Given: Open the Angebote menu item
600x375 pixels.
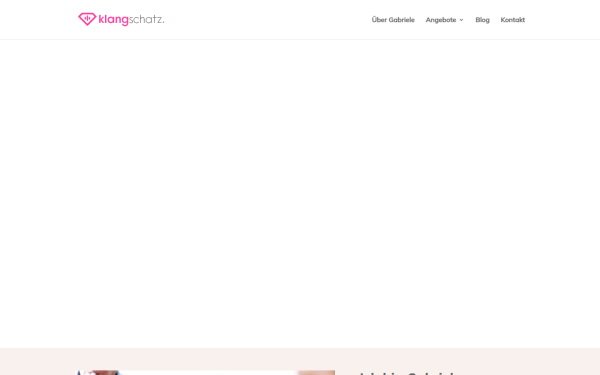Looking at the screenshot, I should click(441, 20).
